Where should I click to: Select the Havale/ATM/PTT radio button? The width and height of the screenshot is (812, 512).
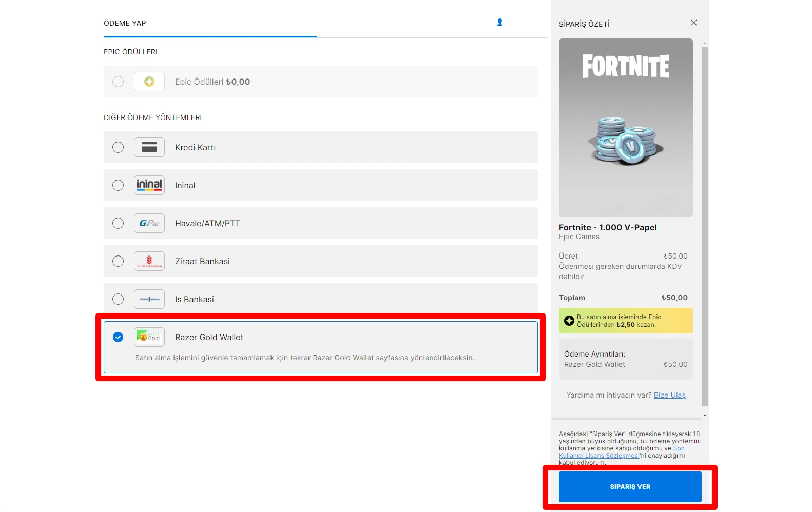pos(118,223)
